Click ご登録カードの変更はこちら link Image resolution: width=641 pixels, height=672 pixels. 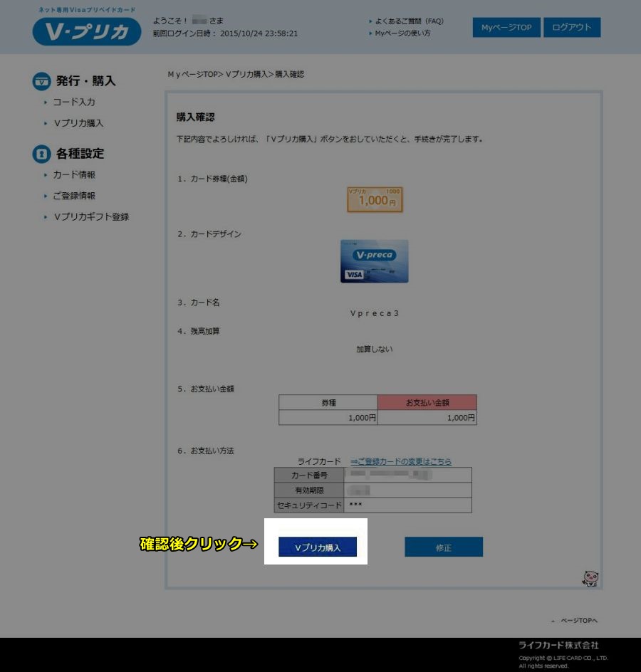[x=400, y=461]
